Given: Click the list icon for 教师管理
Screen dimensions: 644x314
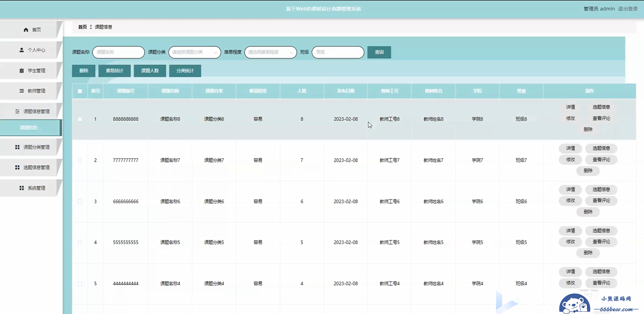Looking at the screenshot, I should 22,91.
